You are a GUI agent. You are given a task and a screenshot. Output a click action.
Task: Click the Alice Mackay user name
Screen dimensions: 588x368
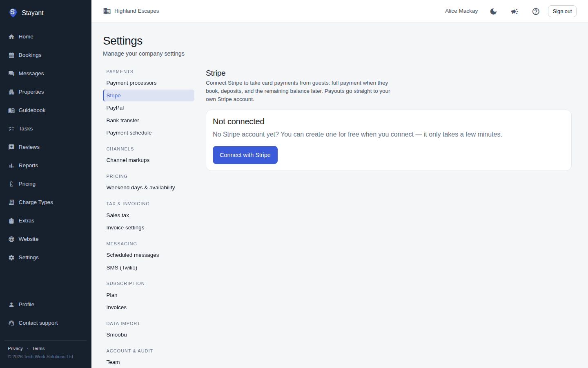coord(461,11)
